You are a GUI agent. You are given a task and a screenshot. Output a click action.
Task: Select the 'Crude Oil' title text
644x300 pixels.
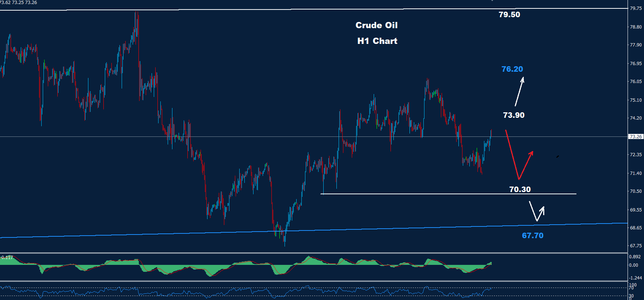point(376,25)
